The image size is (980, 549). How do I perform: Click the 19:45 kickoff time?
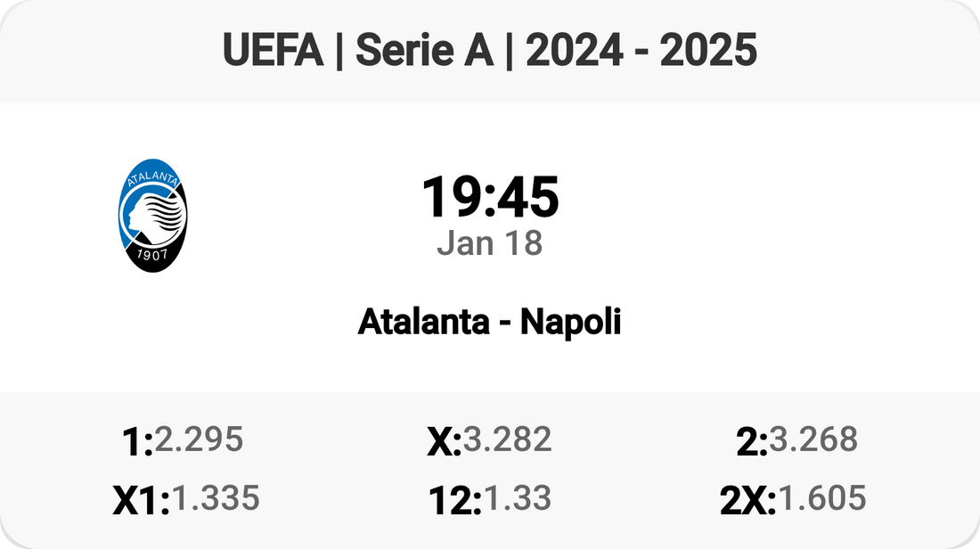click(490, 197)
